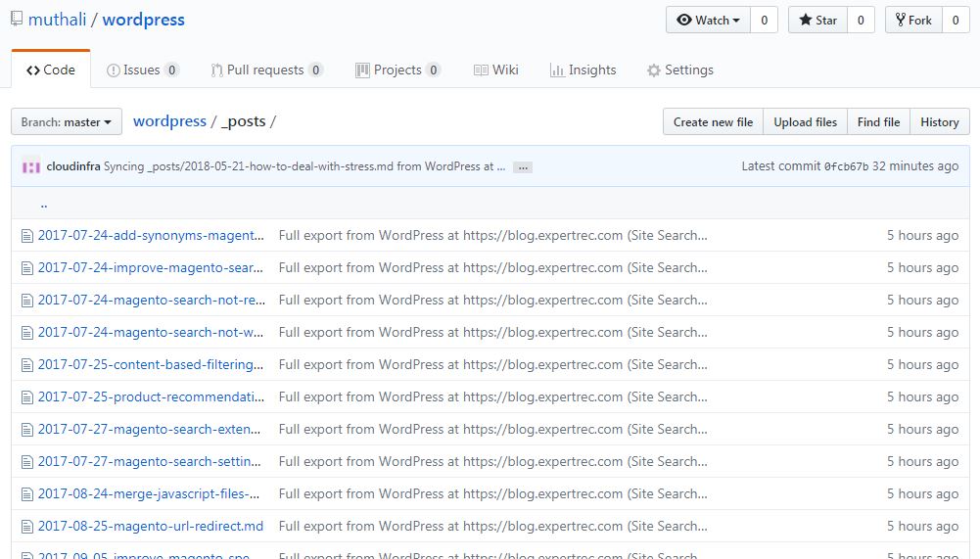The image size is (980, 559).
Task: Click file icon of 2017-07-24-improve-magento-sear row
Action: [x=26, y=268]
